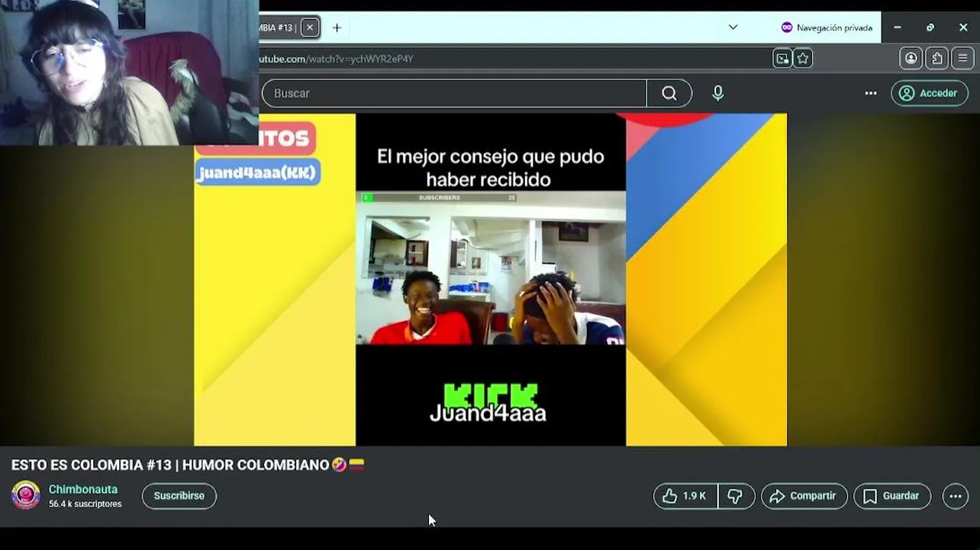Click the YouTube URL in address bar

(337, 59)
